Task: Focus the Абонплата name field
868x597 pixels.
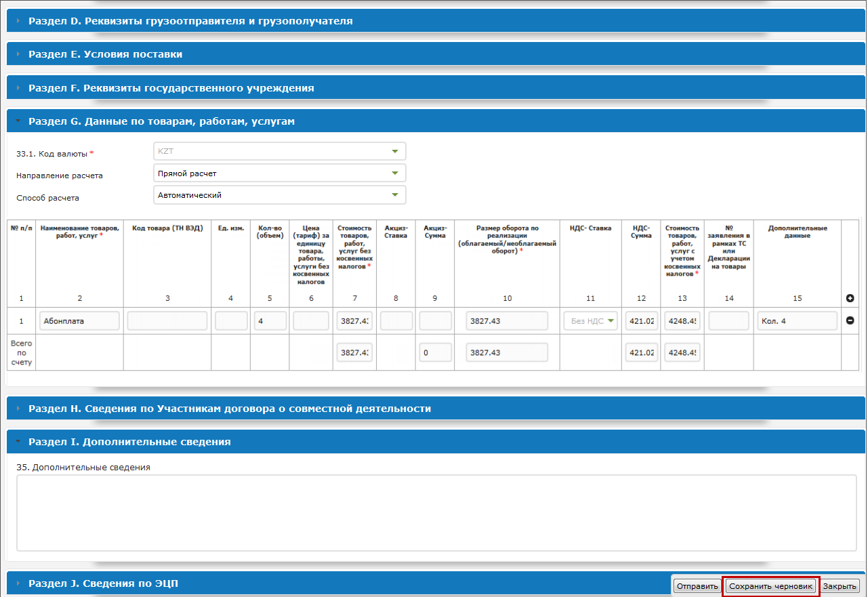Action: (x=79, y=321)
